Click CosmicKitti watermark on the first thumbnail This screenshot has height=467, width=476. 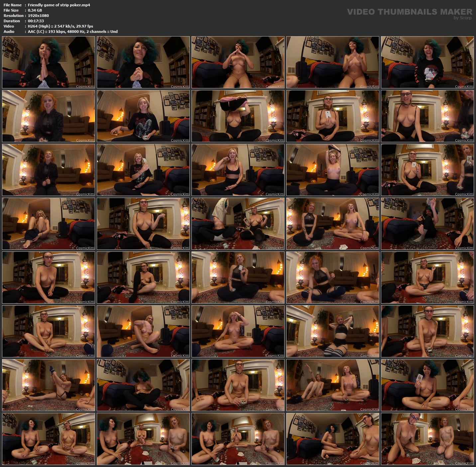(85, 86)
